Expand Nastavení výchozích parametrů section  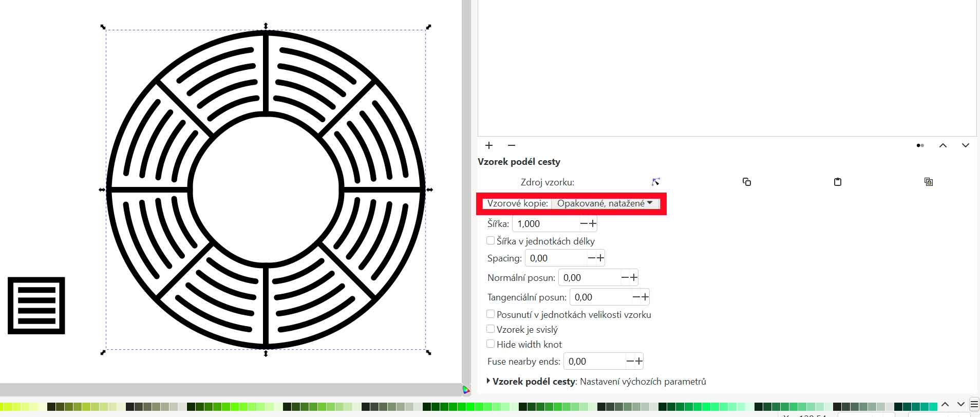(488, 381)
